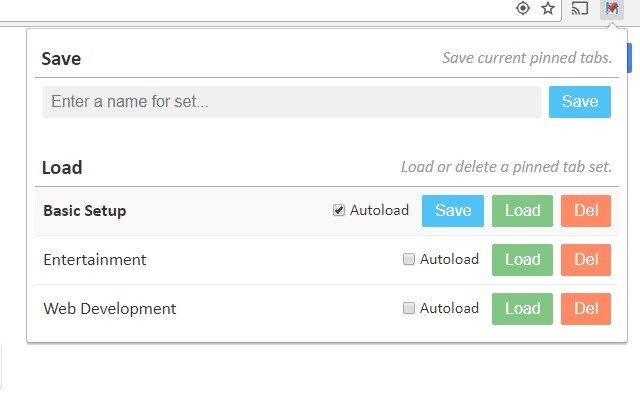Click the location target icon
Viewport: 640px width, 400px height.
click(x=523, y=8)
